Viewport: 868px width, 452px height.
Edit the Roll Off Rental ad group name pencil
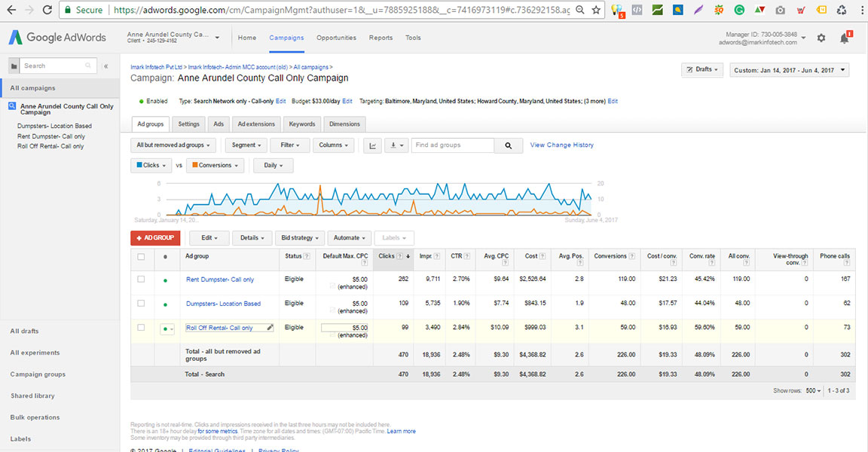click(270, 328)
